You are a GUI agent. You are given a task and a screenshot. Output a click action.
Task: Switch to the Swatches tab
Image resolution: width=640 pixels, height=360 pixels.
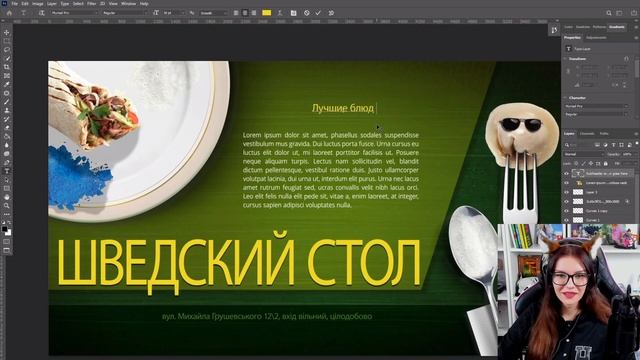[583, 27]
